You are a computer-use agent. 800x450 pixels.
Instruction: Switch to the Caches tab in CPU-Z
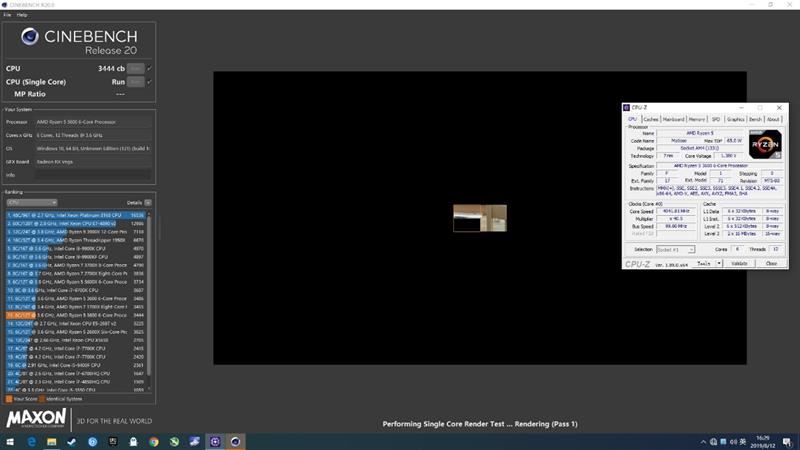click(651, 119)
